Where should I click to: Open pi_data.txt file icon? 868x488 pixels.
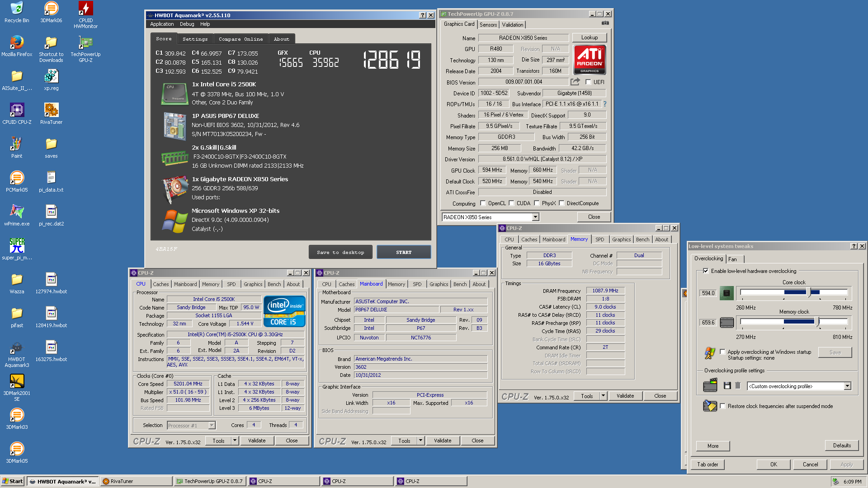tap(51, 182)
